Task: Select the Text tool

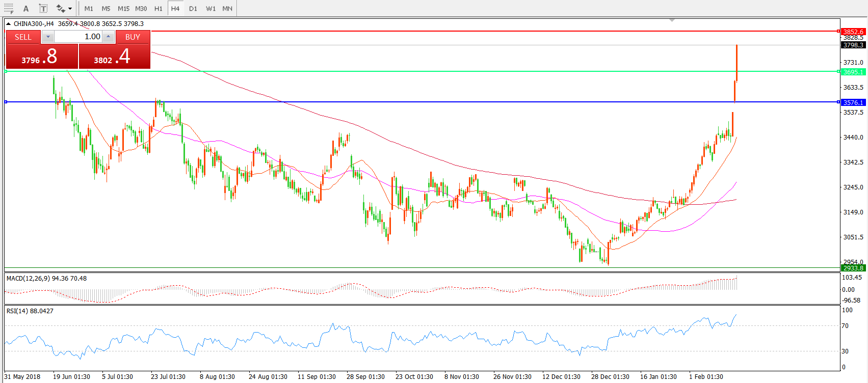Action: (x=26, y=9)
